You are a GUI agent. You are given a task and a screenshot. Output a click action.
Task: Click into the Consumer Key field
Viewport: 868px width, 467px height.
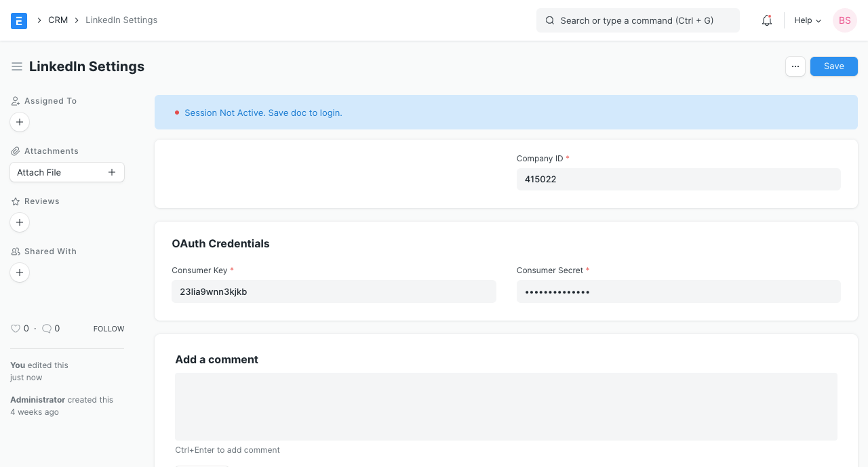[334, 291]
